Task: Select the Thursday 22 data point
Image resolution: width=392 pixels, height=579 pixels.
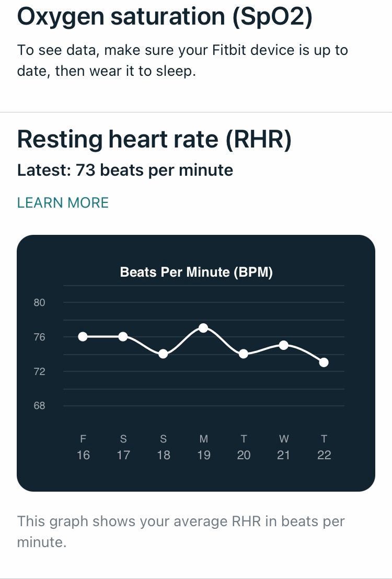Action: (x=324, y=362)
